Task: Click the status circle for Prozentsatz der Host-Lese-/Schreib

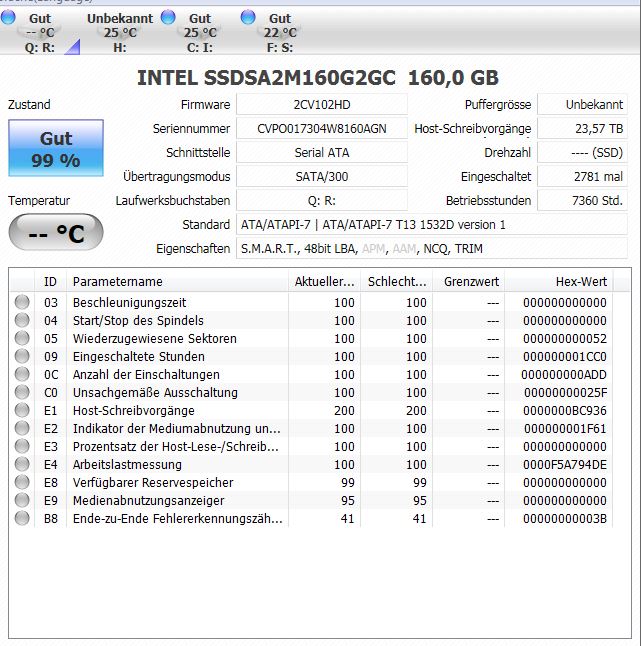Action: click(22, 446)
